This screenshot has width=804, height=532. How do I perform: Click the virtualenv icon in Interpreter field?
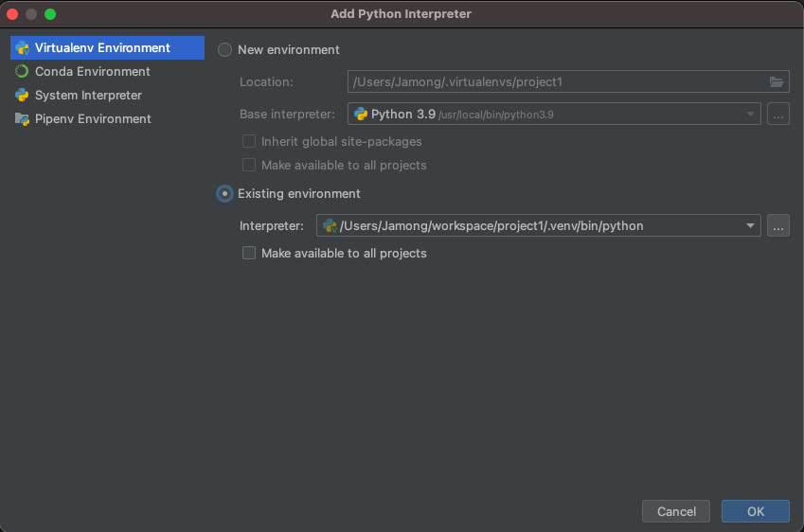[330, 225]
